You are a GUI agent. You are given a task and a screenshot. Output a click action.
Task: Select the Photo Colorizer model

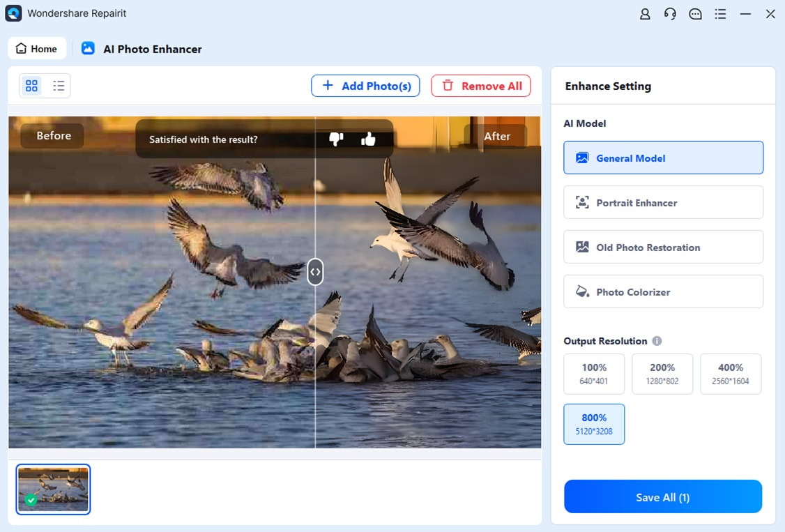coord(663,291)
